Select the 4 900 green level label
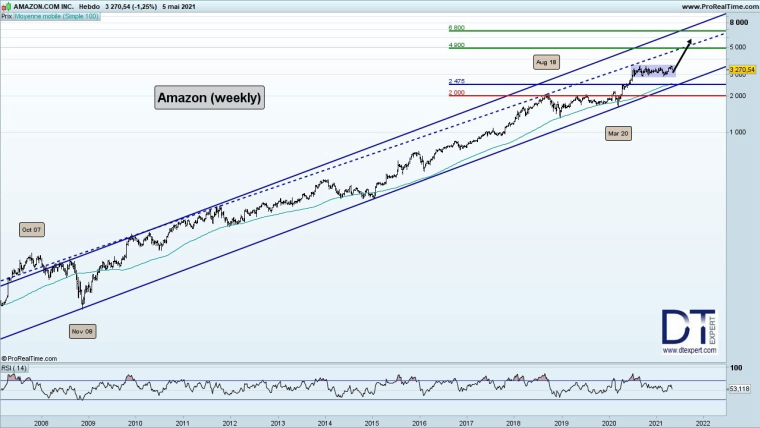Image resolution: width=760 pixels, height=428 pixels. (x=457, y=45)
